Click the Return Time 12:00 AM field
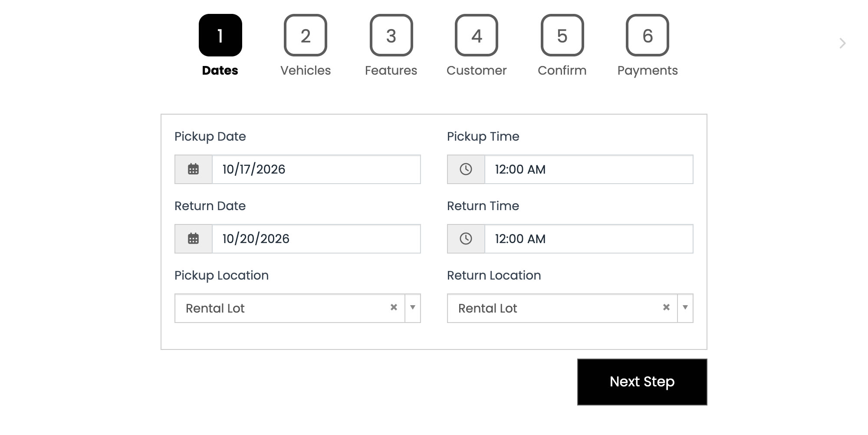 tap(589, 239)
